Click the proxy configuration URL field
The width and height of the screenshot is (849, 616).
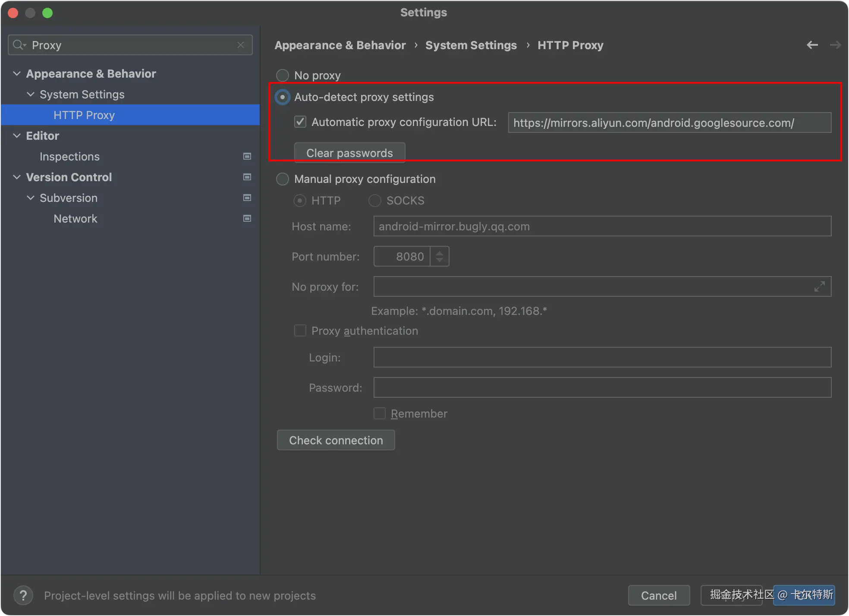pyautogui.click(x=669, y=123)
